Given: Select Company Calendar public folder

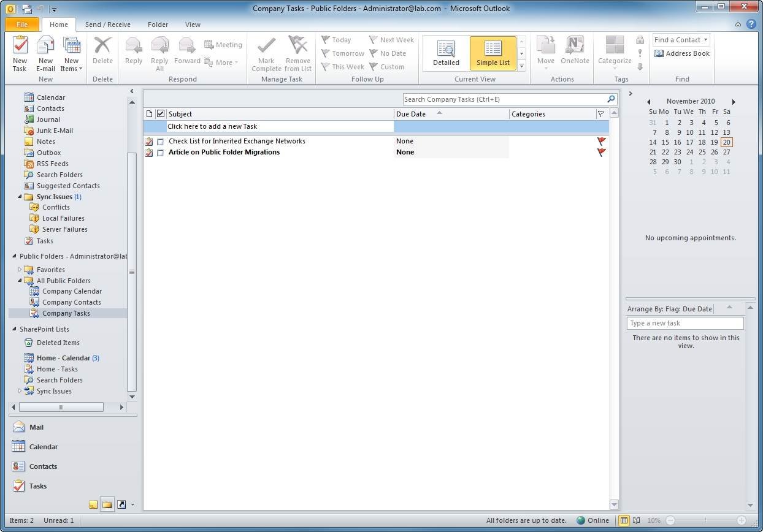Looking at the screenshot, I should coord(72,291).
